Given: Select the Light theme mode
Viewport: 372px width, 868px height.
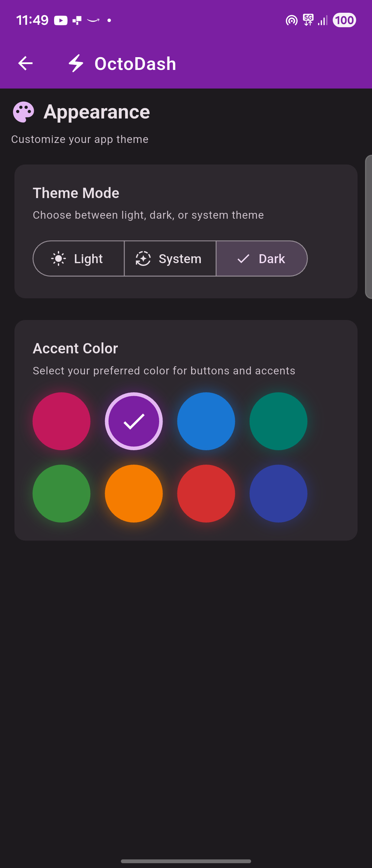Looking at the screenshot, I should (79, 259).
